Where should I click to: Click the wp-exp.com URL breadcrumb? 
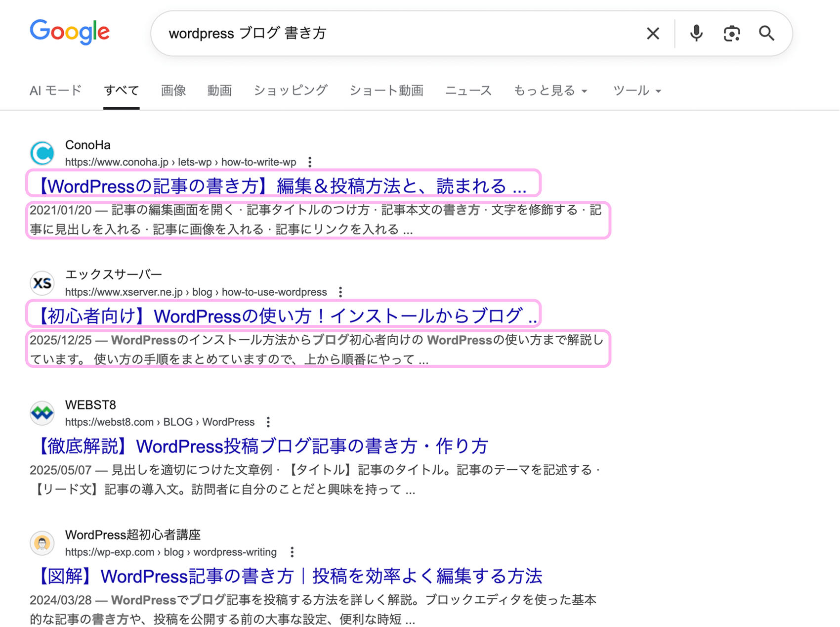click(171, 552)
